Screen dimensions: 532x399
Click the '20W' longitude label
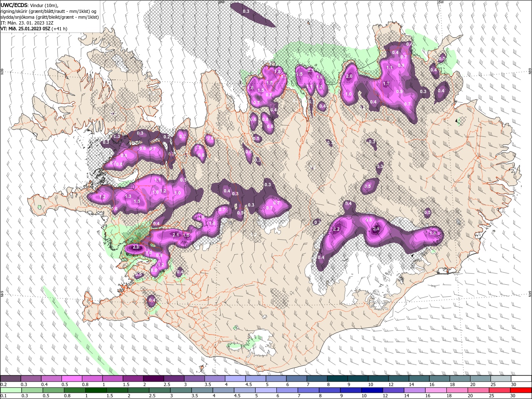pos(221,2)
